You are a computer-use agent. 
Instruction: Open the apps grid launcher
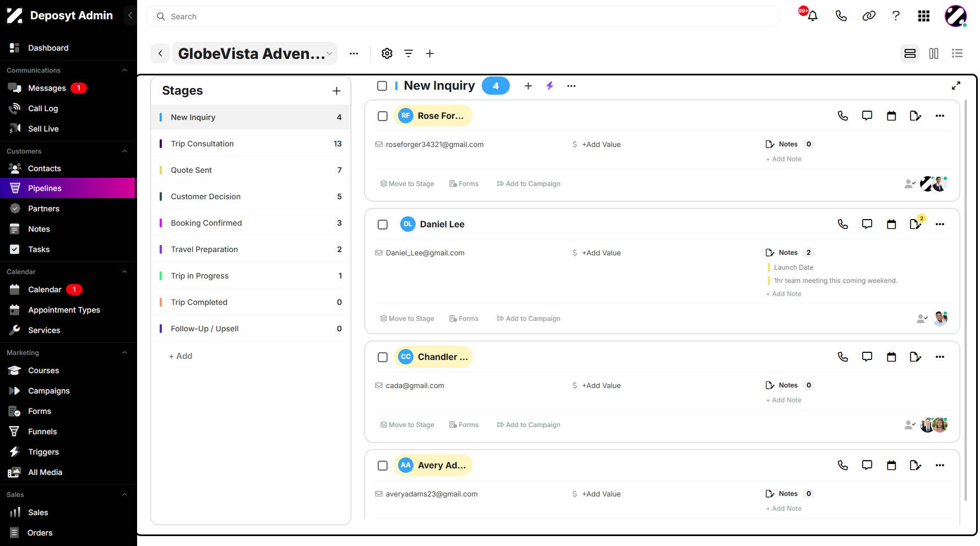(x=924, y=16)
